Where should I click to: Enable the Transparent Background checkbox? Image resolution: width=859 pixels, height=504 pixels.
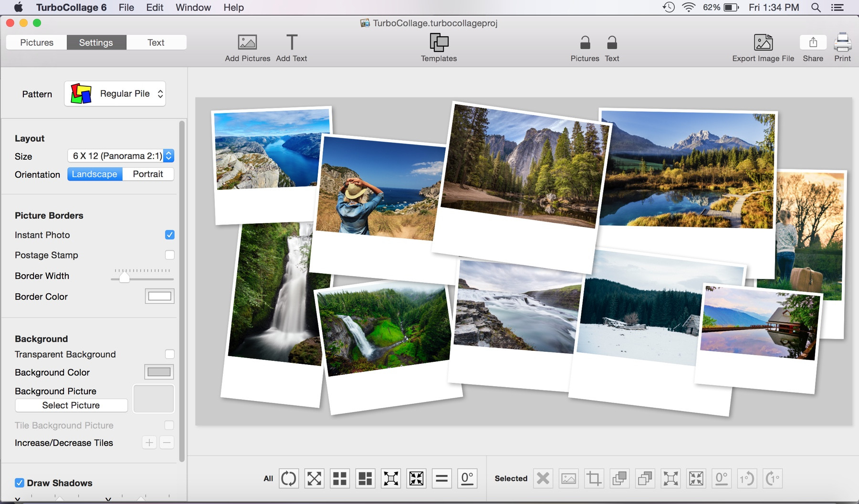(x=169, y=354)
